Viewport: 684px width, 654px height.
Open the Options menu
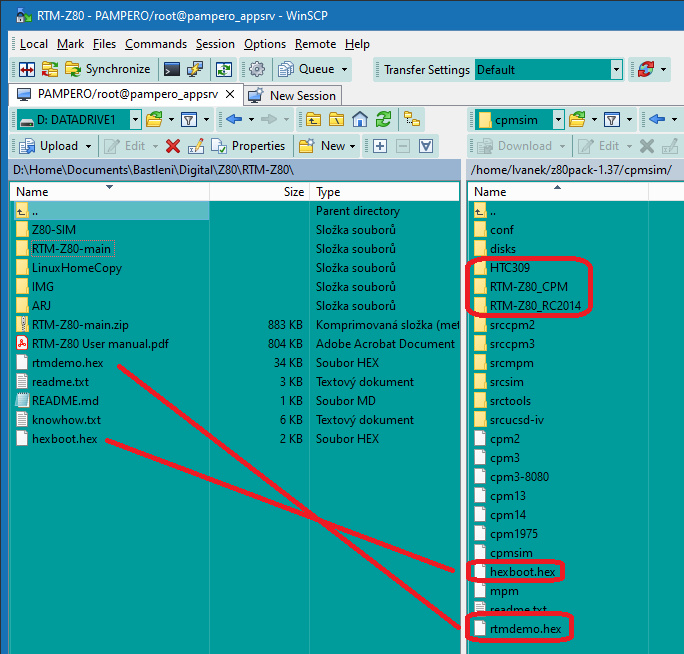[265, 44]
